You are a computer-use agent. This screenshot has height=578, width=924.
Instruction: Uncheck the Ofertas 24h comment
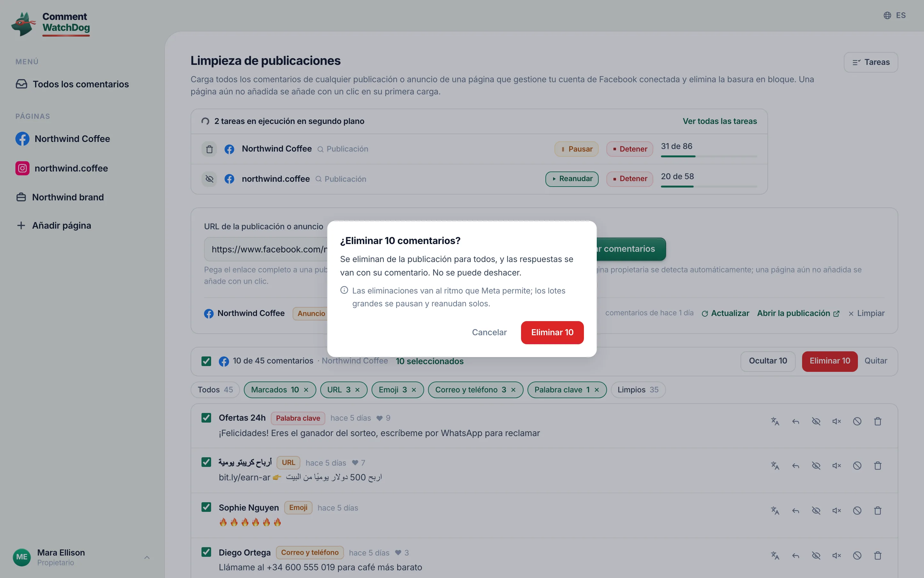[206, 418]
